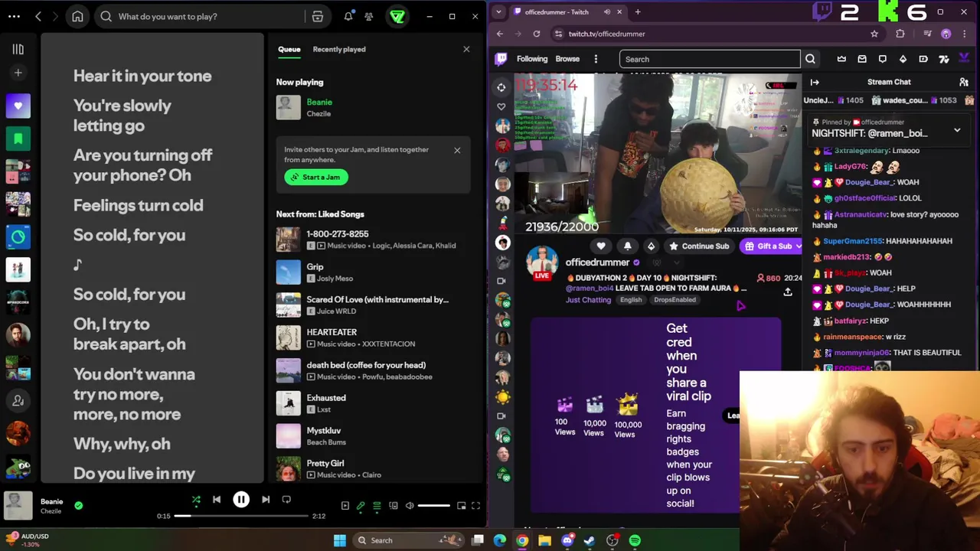980x551 pixels.
Task: Open Twitch whispers icon
Action: 883,59
